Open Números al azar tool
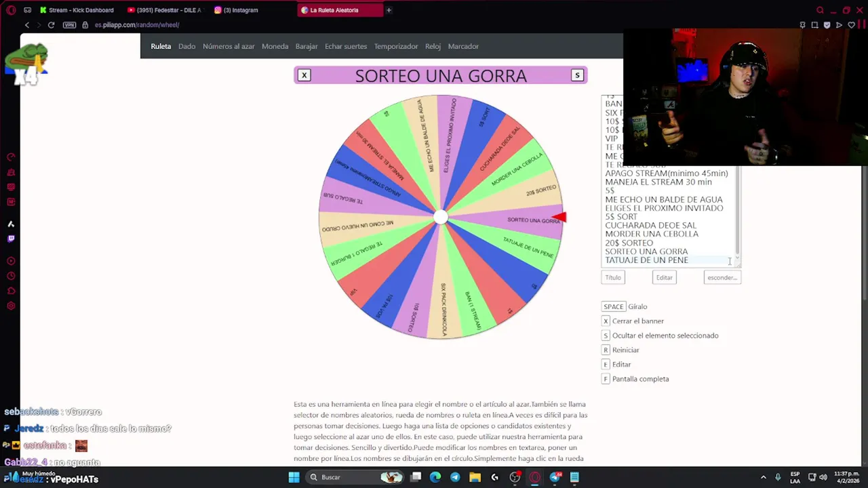Screen dimensions: 868x488 click(229, 46)
